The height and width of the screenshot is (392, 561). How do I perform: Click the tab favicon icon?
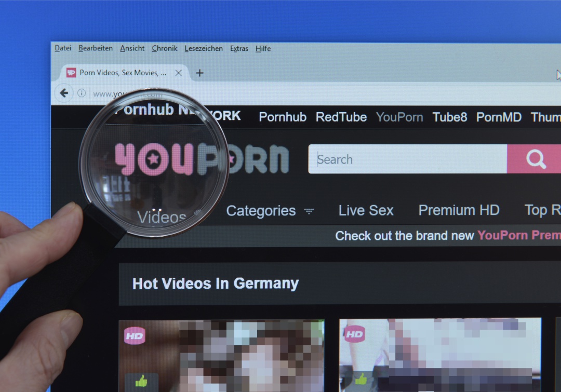point(71,73)
